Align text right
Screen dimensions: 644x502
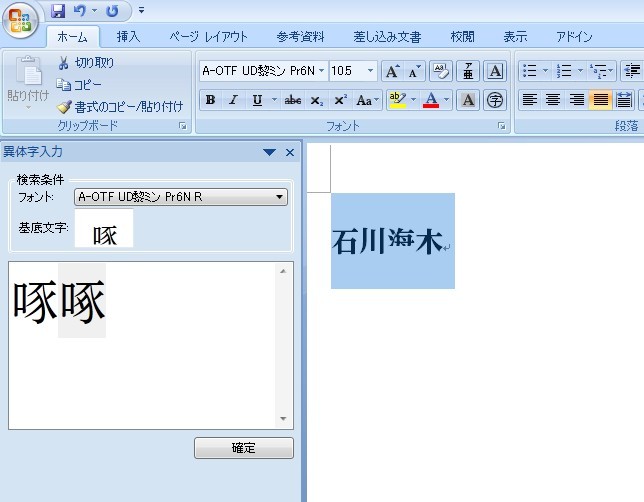tap(577, 100)
